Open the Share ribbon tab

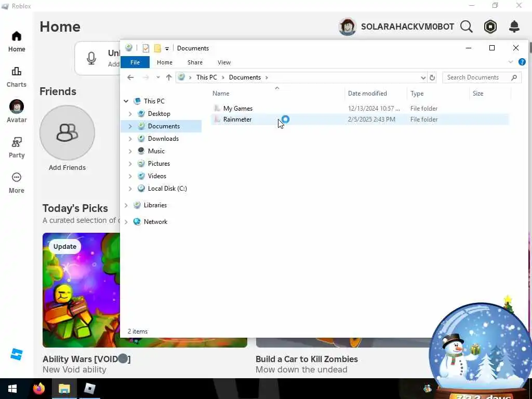[195, 62]
